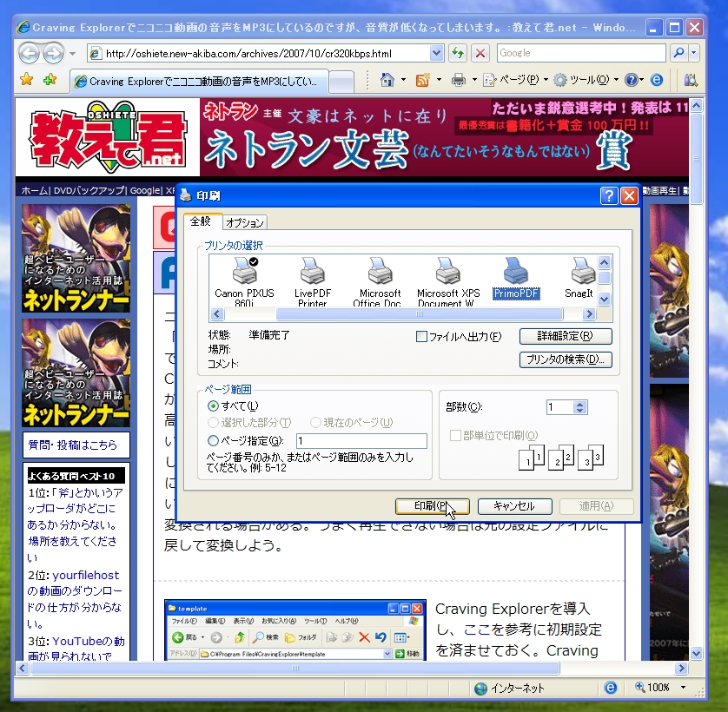Switch to the オプション tab
This screenshot has height=712, width=728.
[245, 223]
